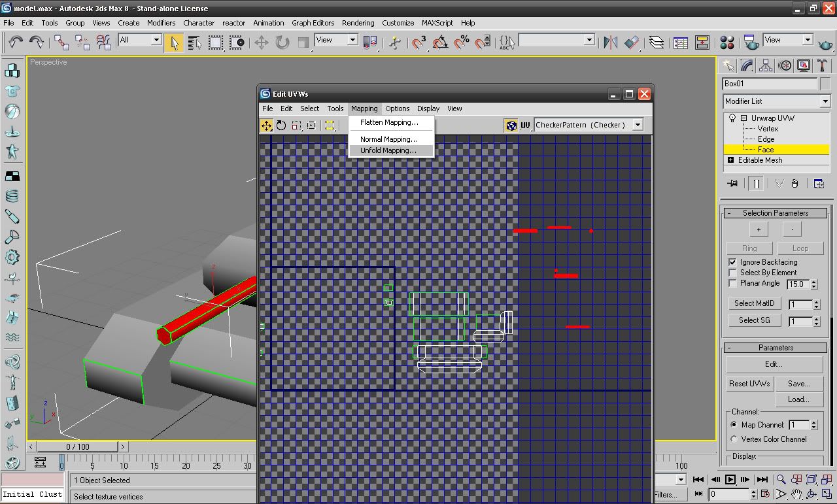
Task: Toggle the Percent Snap icon
Action: tap(462, 42)
